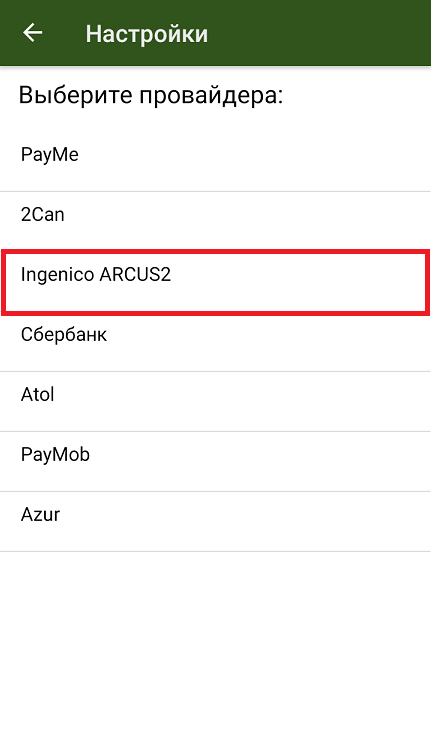The height and width of the screenshot is (738, 431).
Task: Click the Atol text label
Action: 37,394
